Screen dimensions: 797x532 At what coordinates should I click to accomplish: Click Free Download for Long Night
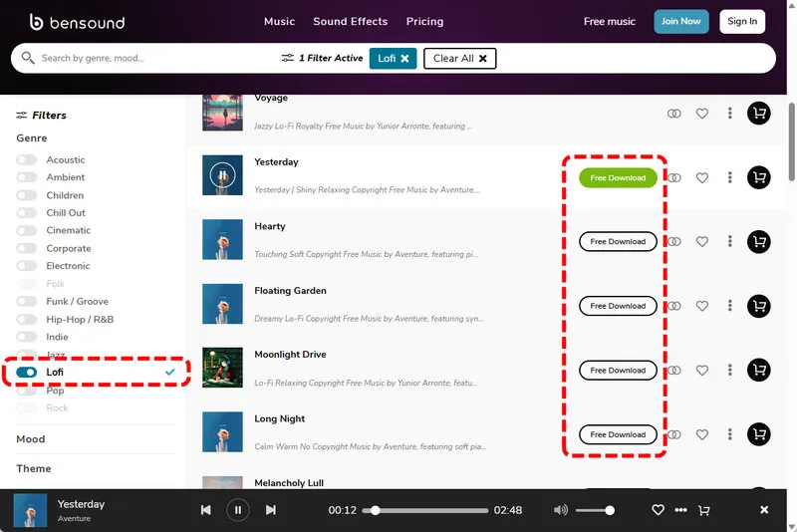point(618,434)
